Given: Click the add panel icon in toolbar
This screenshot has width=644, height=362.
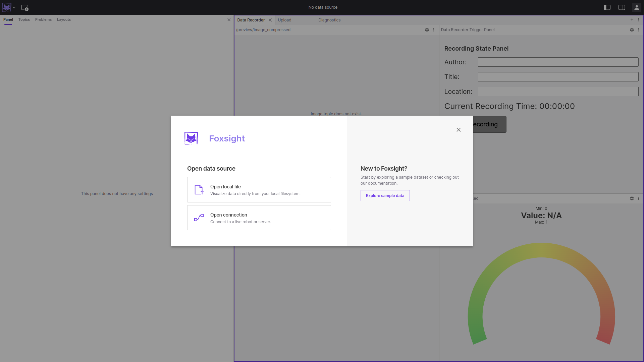Looking at the screenshot, I should [x=25, y=7].
